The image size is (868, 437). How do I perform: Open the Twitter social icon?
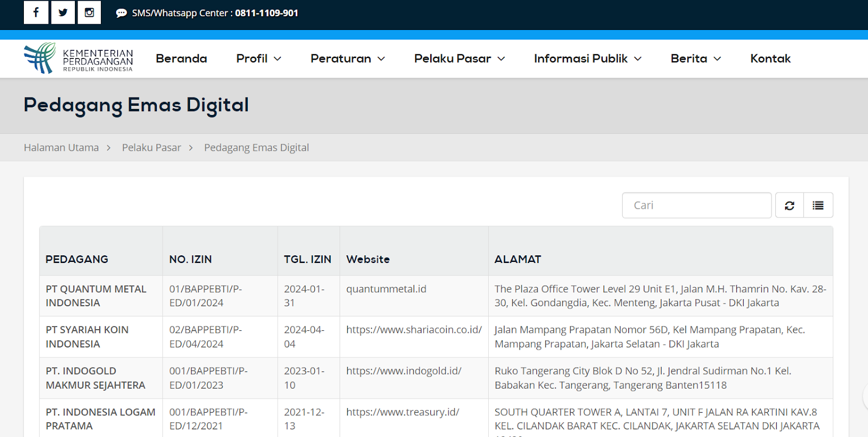tap(63, 12)
